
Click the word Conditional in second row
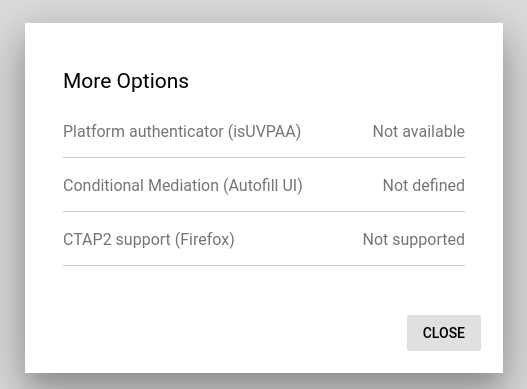[x=104, y=186]
